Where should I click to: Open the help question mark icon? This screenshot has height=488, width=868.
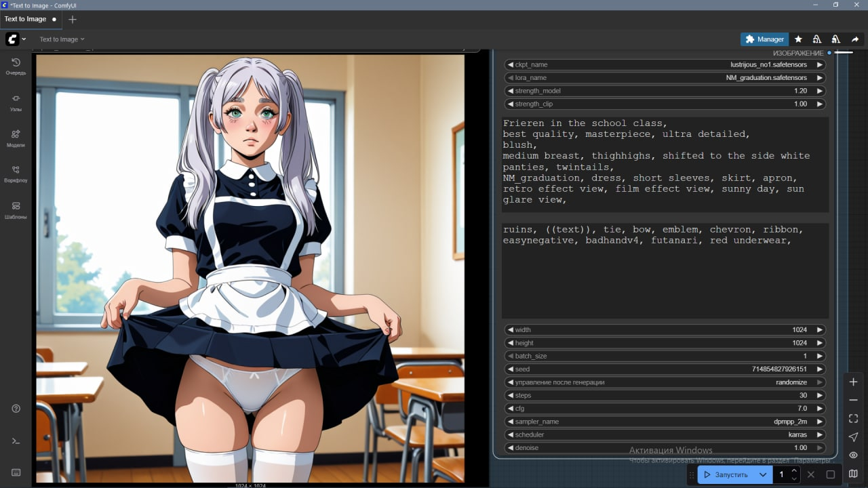16,409
